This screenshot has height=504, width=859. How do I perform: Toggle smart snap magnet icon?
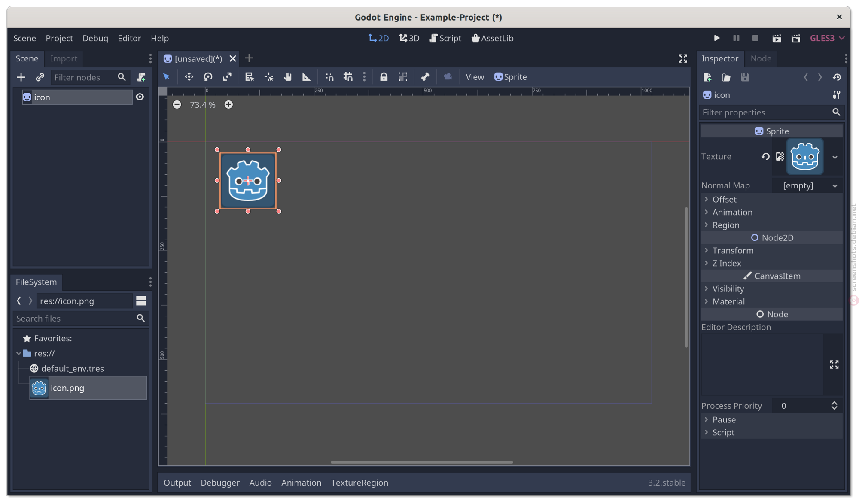tap(329, 77)
